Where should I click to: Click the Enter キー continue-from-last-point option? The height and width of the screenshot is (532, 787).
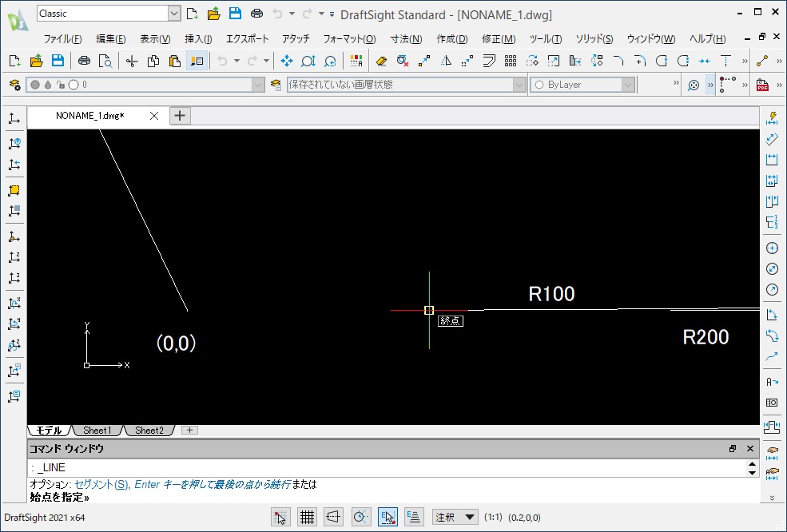tap(213, 484)
